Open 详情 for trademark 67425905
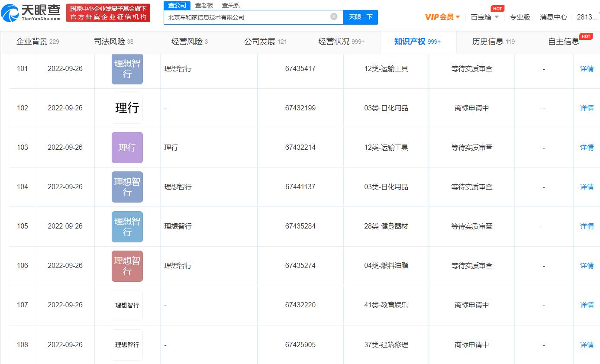The width and height of the screenshot is (600, 364). 587,345
